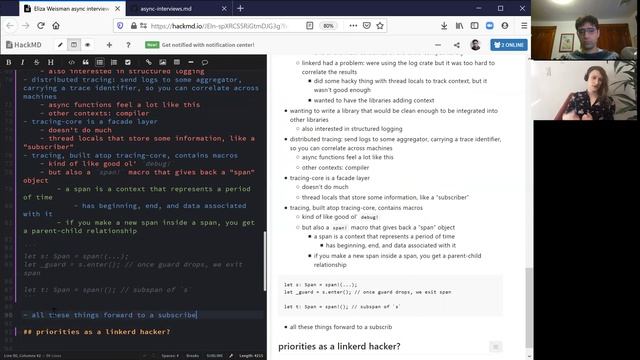Open page actions ellipsis menu
The width and height of the screenshot is (640, 360).
353,26
